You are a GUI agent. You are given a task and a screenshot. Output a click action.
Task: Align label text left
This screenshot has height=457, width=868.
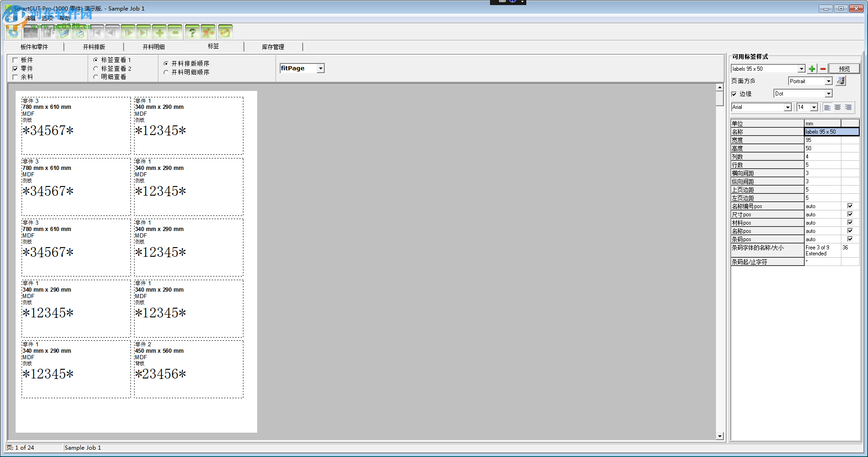click(x=827, y=107)
